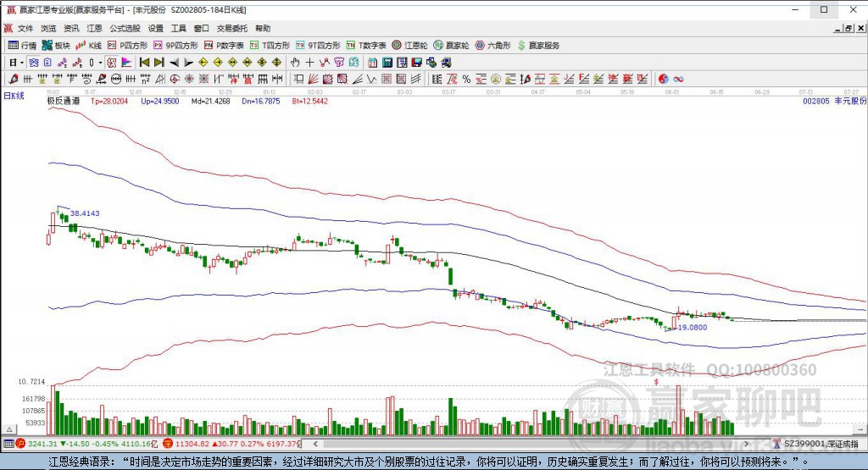The image size is (868, 470).
Task: Click the black right arrow icon
Action: [189, 63]
